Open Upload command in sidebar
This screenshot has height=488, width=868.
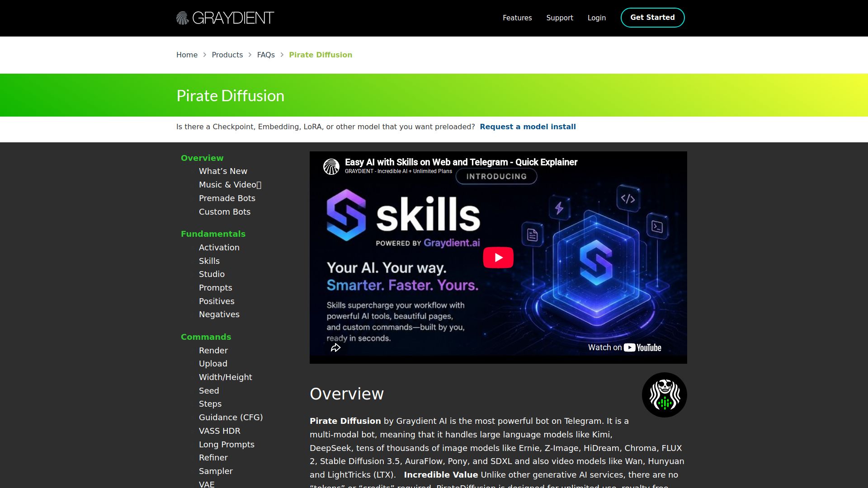pos(213,364)
